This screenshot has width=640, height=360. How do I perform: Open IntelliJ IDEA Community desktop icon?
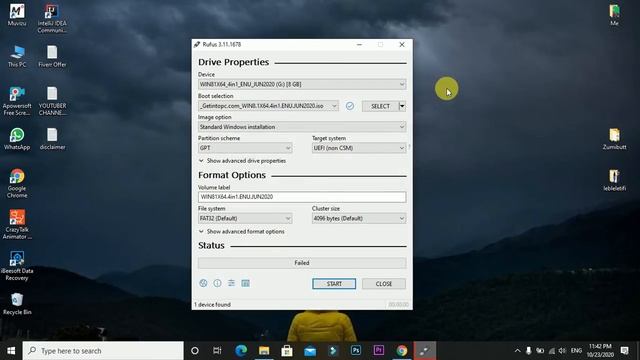[x=52, y=18]
